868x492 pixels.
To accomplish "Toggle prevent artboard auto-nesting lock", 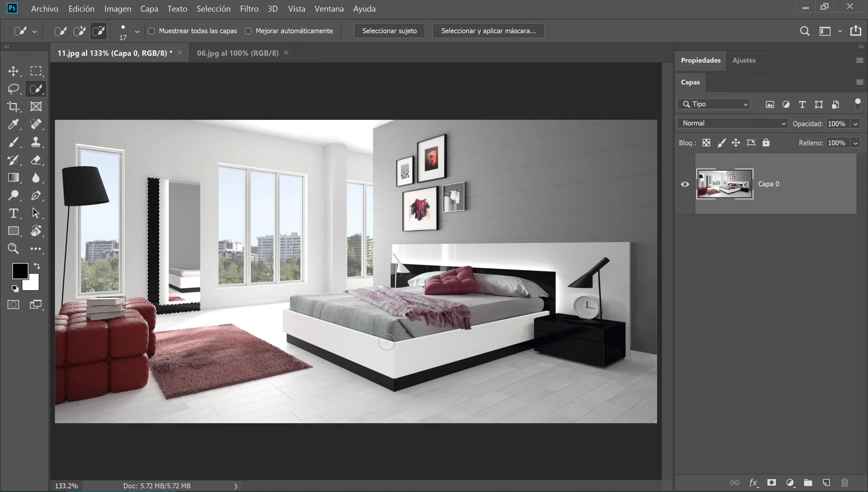I will pos(751,143).
